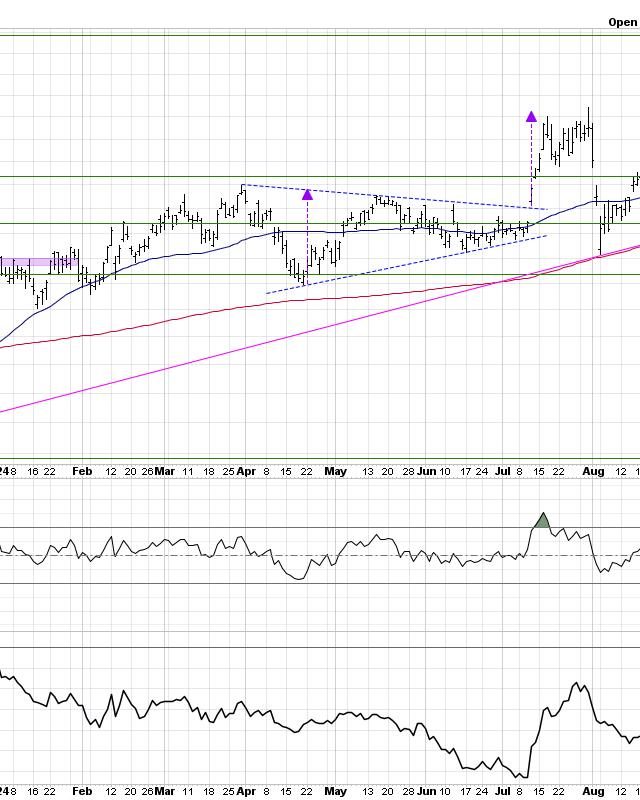Click the purple arrow marker in late April
640x800 pixels.
point(307,194)
